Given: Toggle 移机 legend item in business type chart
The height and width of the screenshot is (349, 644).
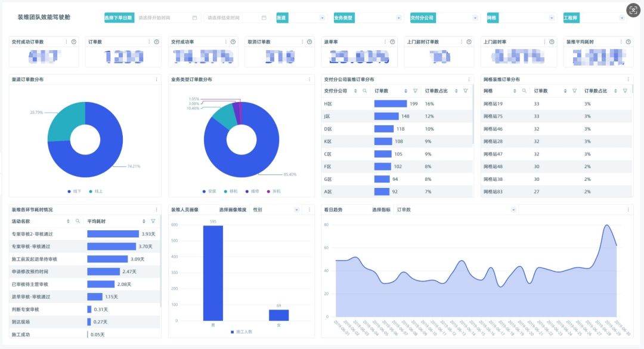Looking at the screenshot, I should tap(231, 191).
